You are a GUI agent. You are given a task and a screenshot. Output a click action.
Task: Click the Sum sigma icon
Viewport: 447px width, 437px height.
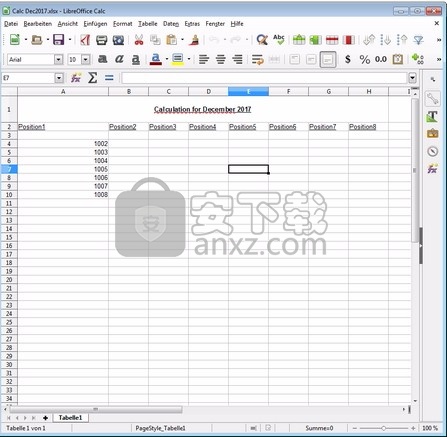point(92,78)
